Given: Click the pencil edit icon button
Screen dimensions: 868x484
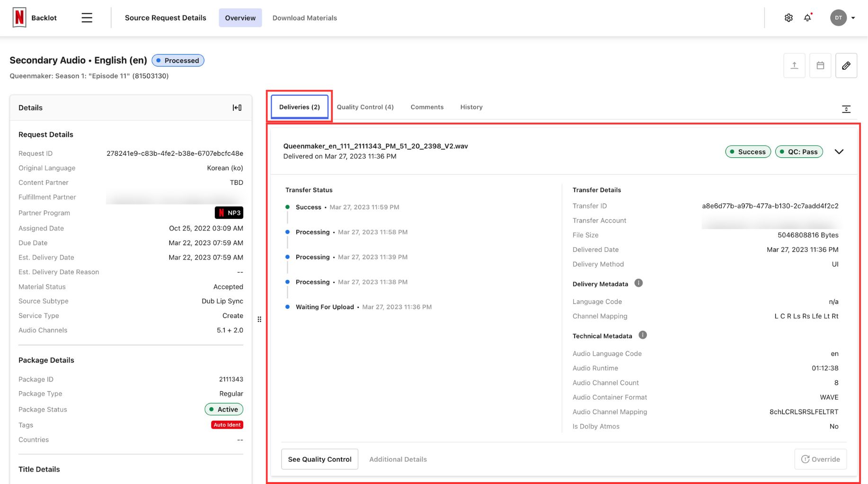Looking at the screenshot, I should (x=846, y=65).
